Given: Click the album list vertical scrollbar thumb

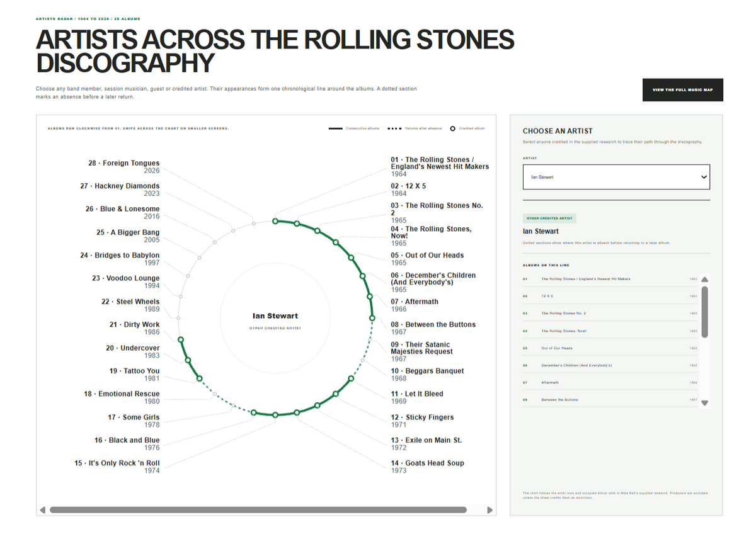Looking at the screenshot, I should tap(704, 312).
